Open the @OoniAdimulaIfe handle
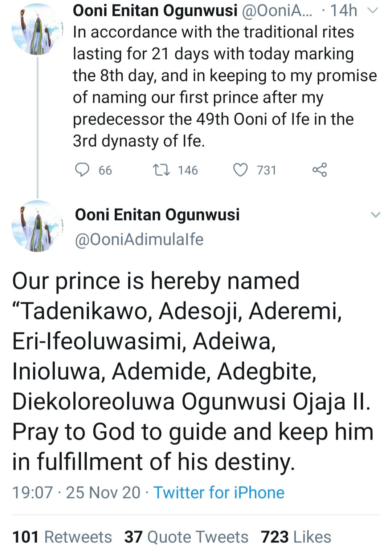This screenshot has width=392, height=546. pos(139,239)
